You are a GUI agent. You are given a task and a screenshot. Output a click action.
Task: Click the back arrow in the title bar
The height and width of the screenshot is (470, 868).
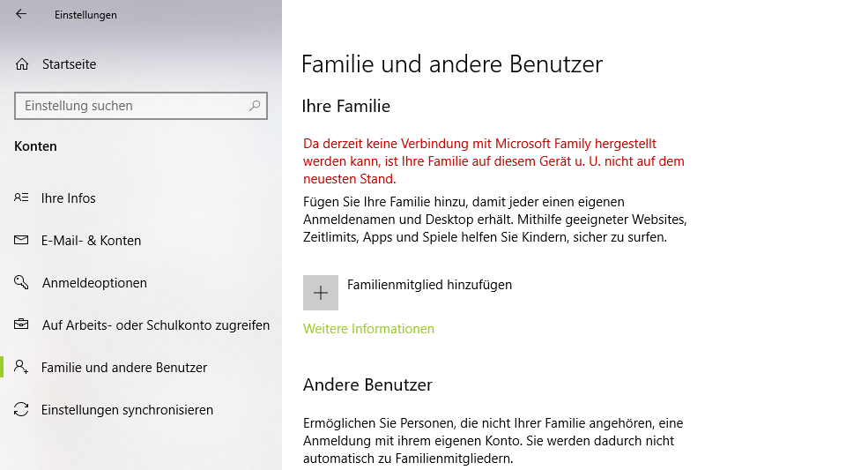coord(21,14)
